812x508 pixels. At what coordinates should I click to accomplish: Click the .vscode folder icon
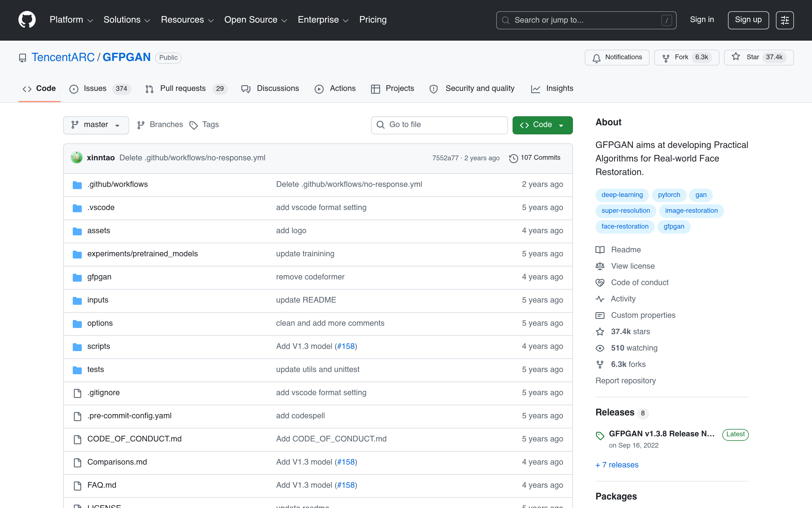point(77,208)
